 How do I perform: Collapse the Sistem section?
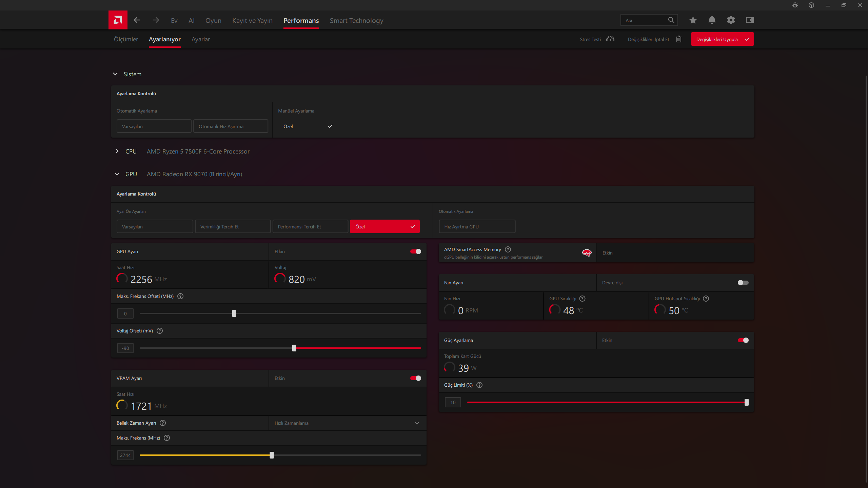[x=115, y=74]
